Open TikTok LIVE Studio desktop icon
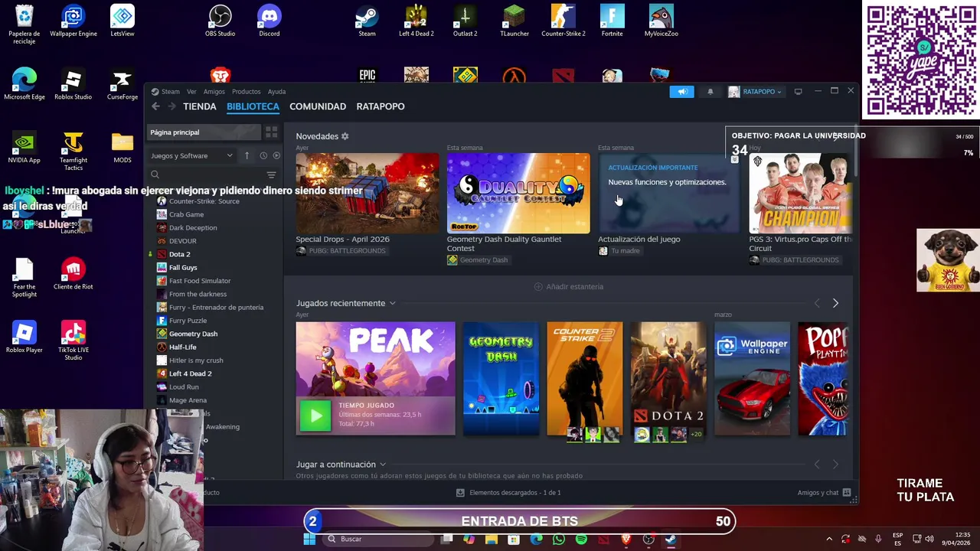This screenshot has width=980, height=551. pos(73,341)
